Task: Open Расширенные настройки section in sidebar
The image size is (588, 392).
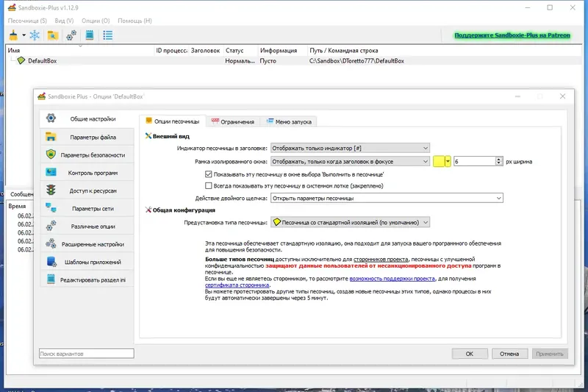Action: pyautogui.click(x=87, y=244)
